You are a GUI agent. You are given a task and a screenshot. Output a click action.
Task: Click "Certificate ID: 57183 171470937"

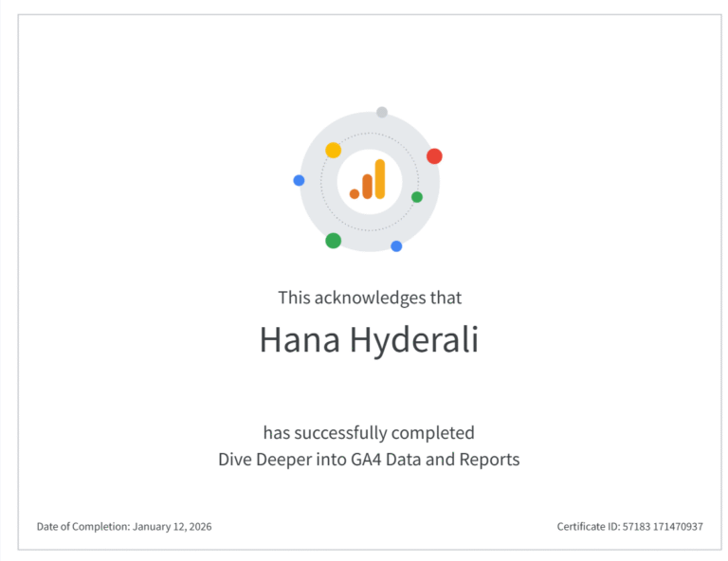630,527
